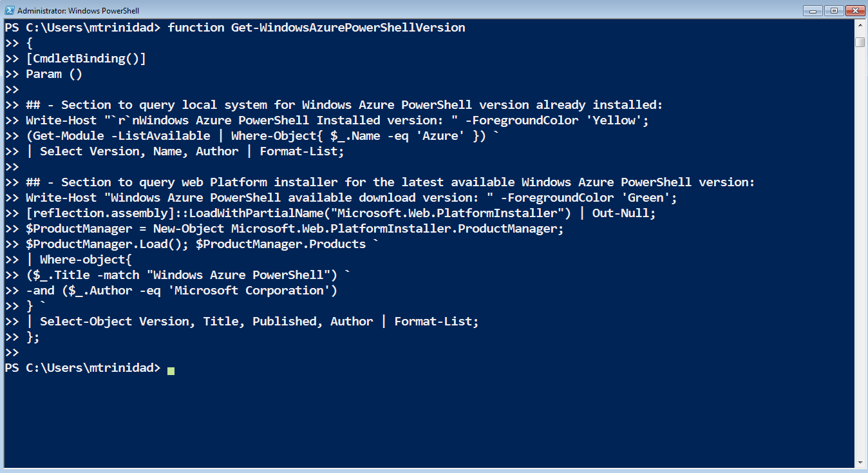Click the blinking cursor at the last prompt

(171, 370)
